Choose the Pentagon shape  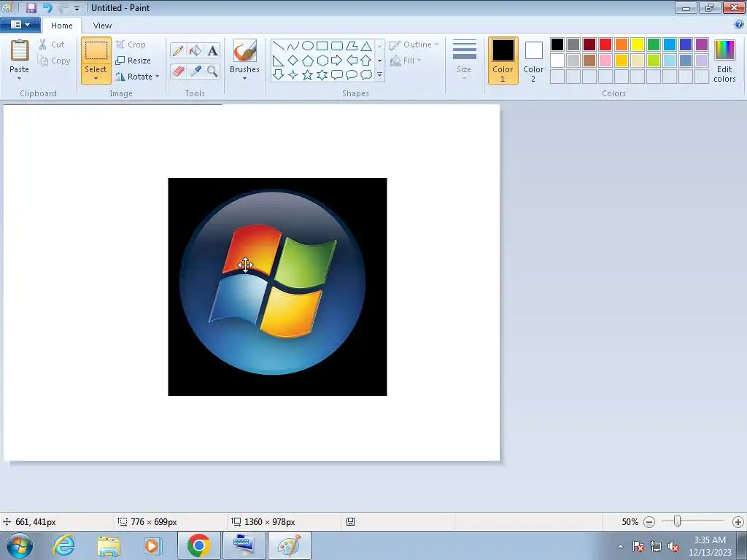coord(308,61)
